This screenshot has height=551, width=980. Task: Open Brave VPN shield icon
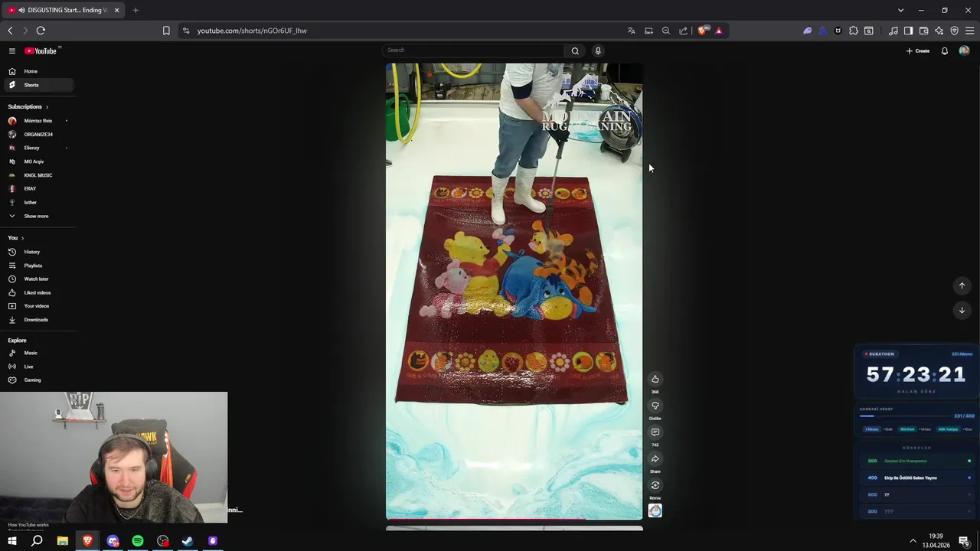click(x=955, y=31)
